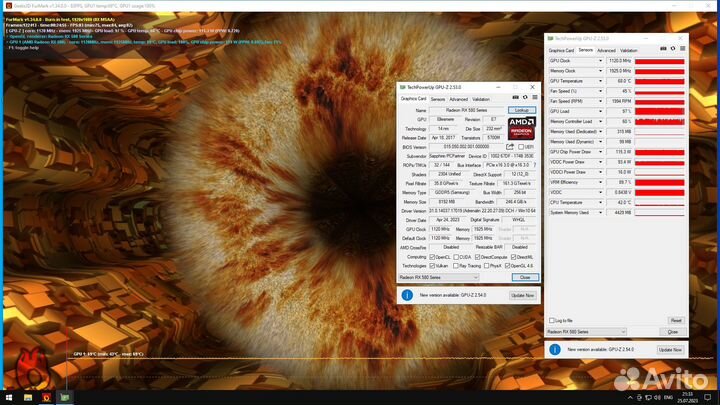Image resolution: width=720 pixels, height=405 pixels.
Task: Click the Memory Size value 8192 MB
Action: tap(447, 202)
